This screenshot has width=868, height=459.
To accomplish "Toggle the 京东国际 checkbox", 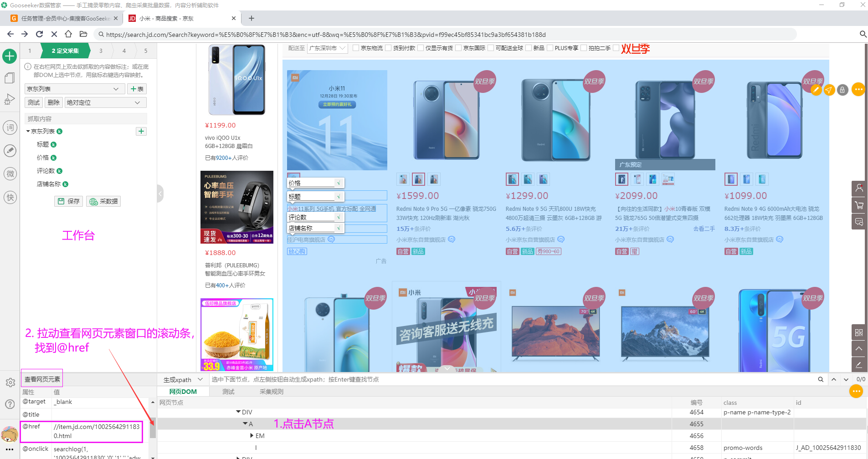I will point(458,48).
